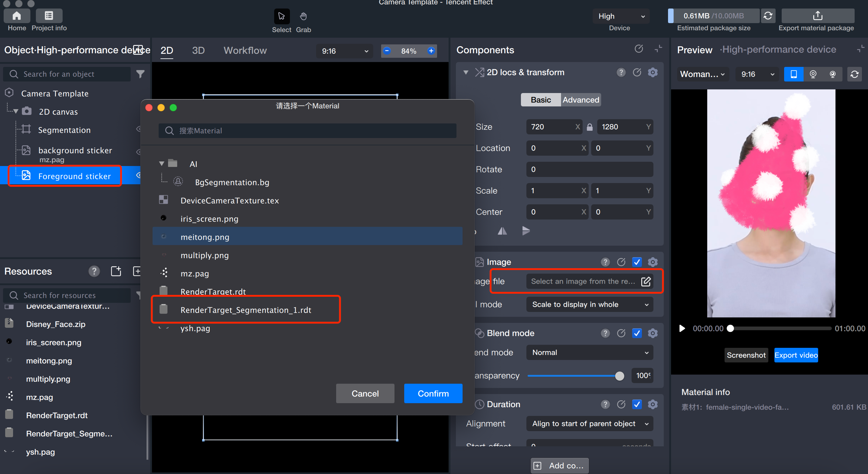Collapse the AI folder in material list
Image resolution: width=868 pixels, height=474 pixels.
coord(162,164)
